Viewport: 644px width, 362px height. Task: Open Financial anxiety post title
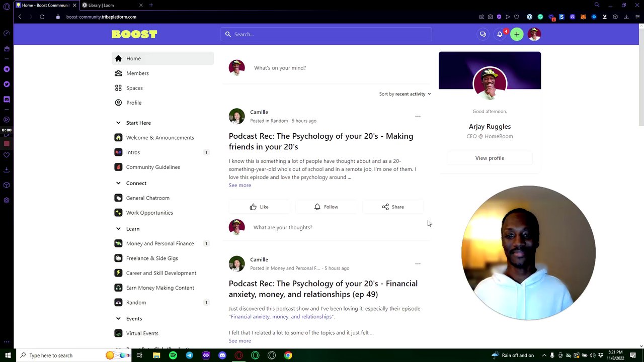pyautogui.click(x=323, y=289)
